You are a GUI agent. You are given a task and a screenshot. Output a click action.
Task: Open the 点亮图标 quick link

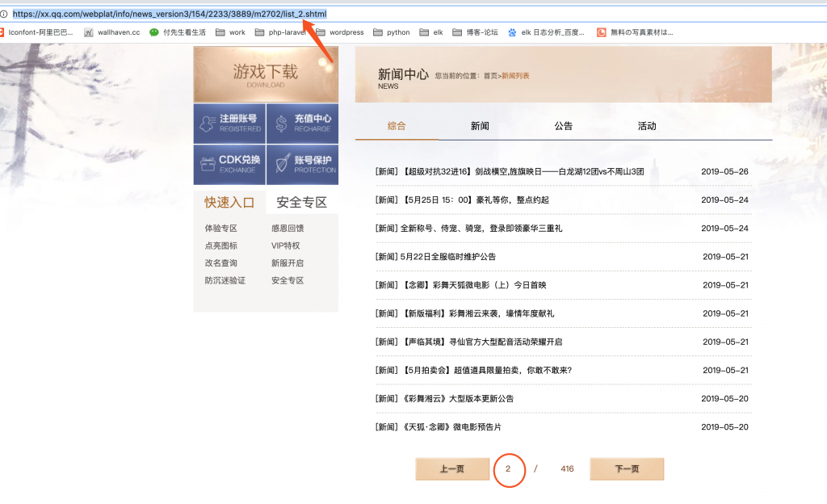pos(221,246)
